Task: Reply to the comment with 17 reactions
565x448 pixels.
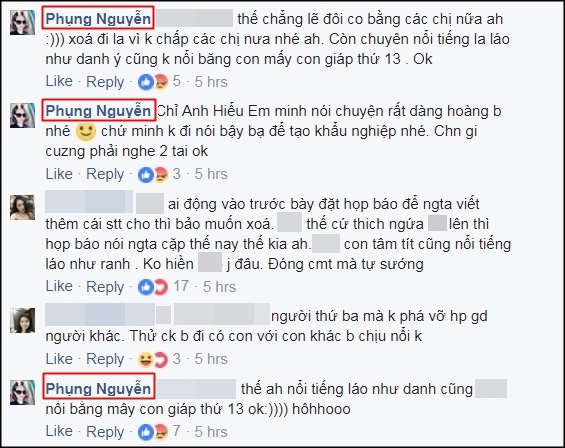Action: click(105, 287)
